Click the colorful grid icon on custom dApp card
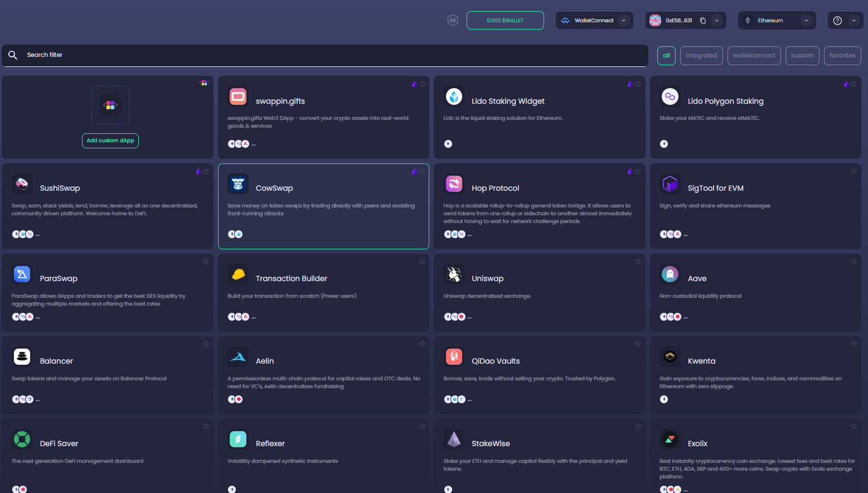868x493 pixels. pos(204,83)
